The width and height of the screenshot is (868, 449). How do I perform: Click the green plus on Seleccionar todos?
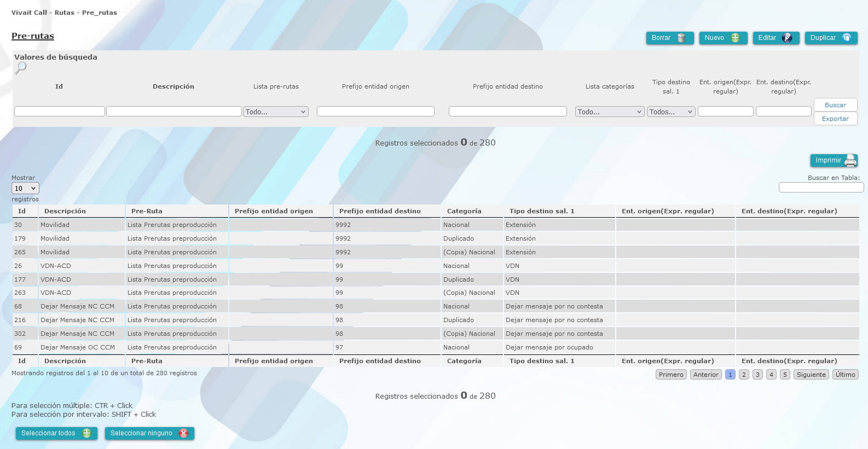click(x=86, y=433)
